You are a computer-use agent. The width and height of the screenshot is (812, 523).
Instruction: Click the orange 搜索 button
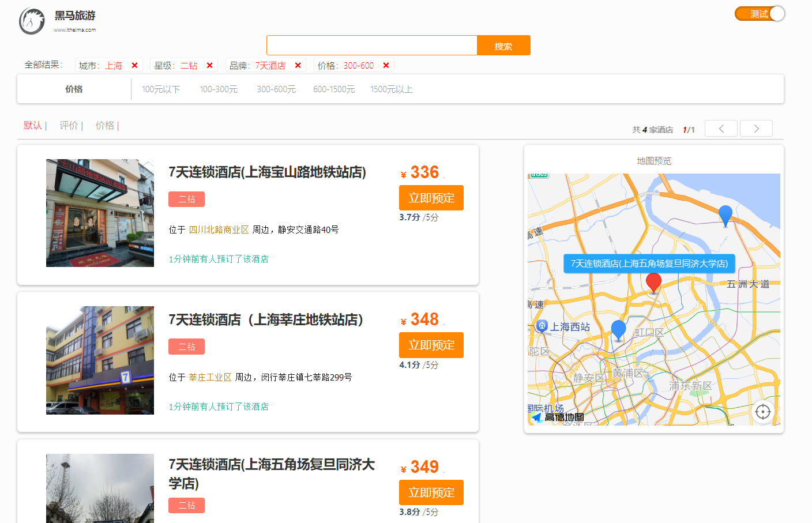503,46
